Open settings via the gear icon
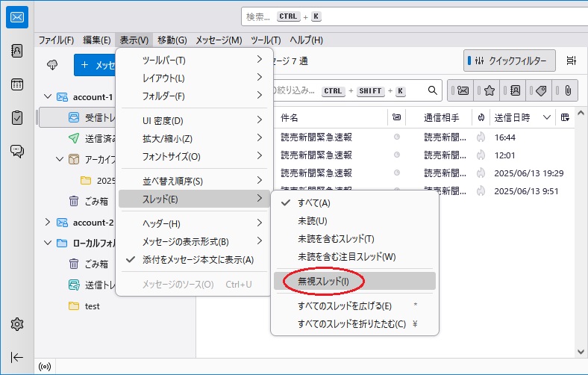The width and height of the screenshot is (588, 375). 17,324
